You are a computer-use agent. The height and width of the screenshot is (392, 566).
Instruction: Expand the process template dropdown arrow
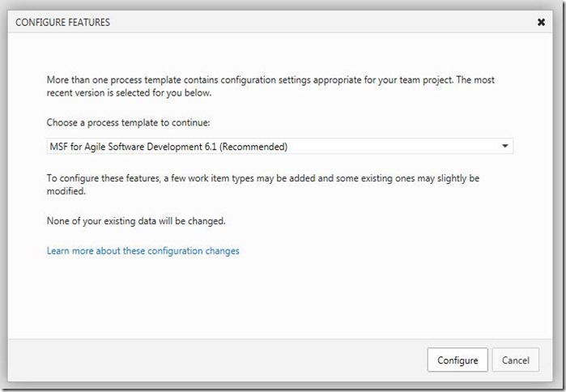tap(504, 147)
